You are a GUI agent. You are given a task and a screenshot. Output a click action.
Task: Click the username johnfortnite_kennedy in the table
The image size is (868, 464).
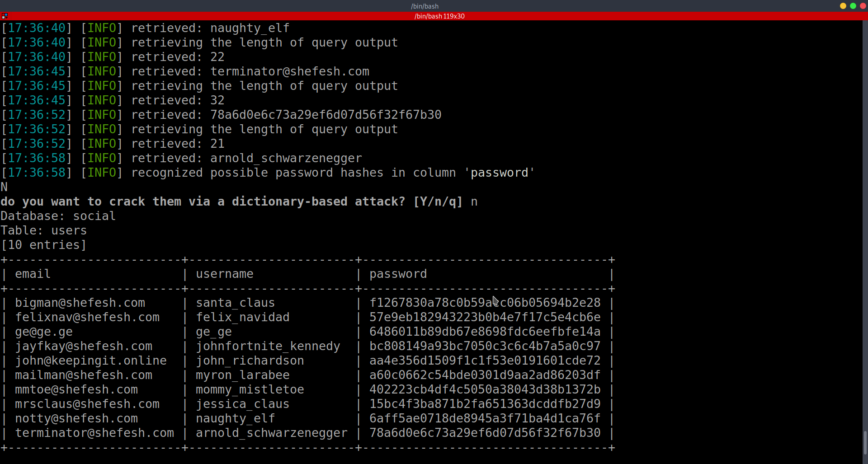(268, 346)
